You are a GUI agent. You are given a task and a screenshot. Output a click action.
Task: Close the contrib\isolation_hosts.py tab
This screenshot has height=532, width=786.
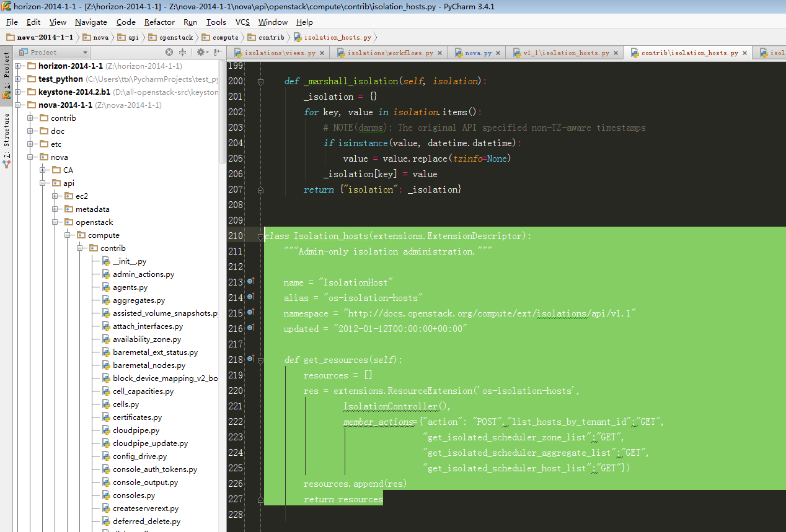tap(745, 53)
